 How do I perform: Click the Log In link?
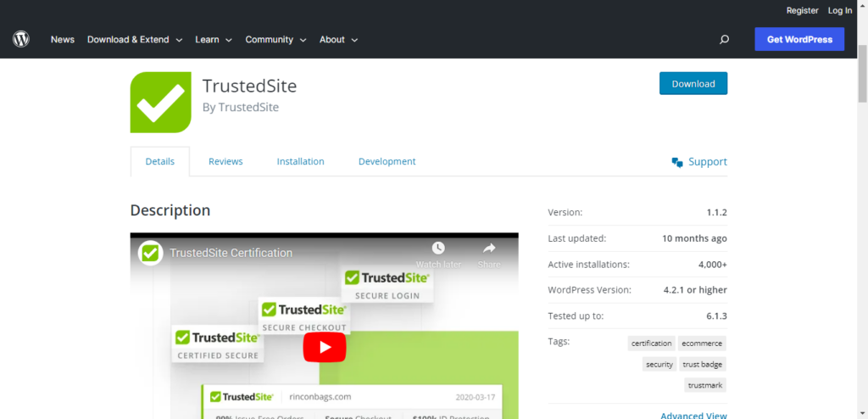tap(840, 10)
